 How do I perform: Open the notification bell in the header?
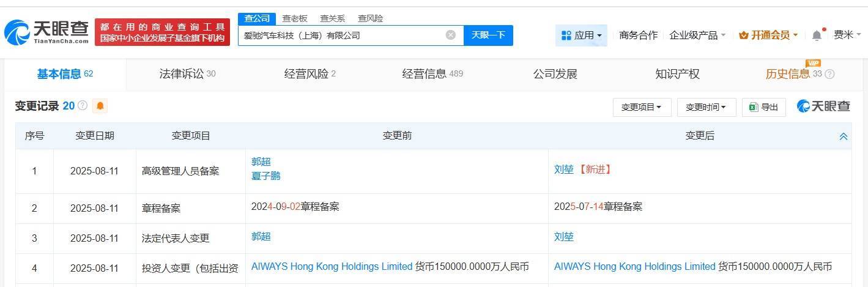pyautogui.click(x=817, y=35)
